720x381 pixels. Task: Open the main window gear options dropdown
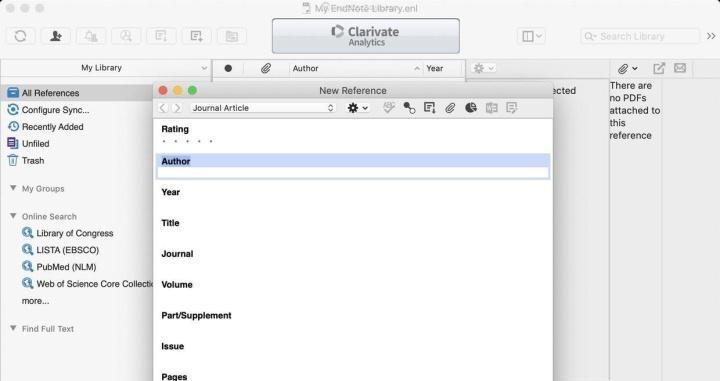coord(483,68)
